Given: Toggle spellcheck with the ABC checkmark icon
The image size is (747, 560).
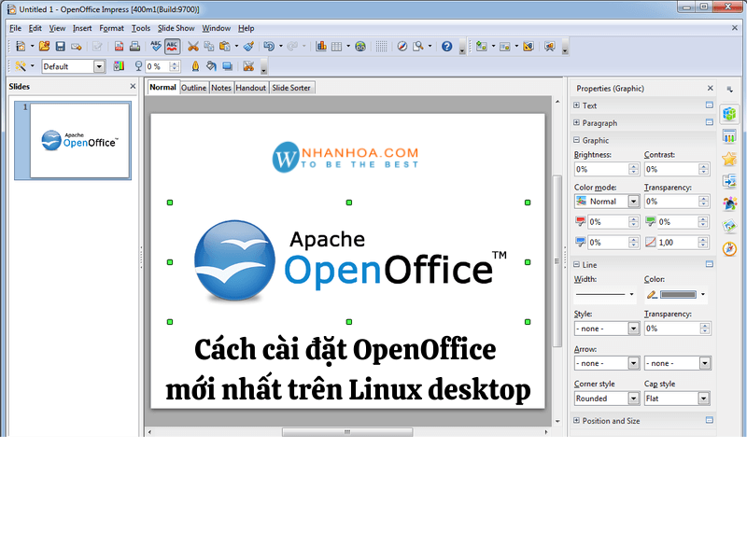Looking at the screenshot, I should 154,46.
